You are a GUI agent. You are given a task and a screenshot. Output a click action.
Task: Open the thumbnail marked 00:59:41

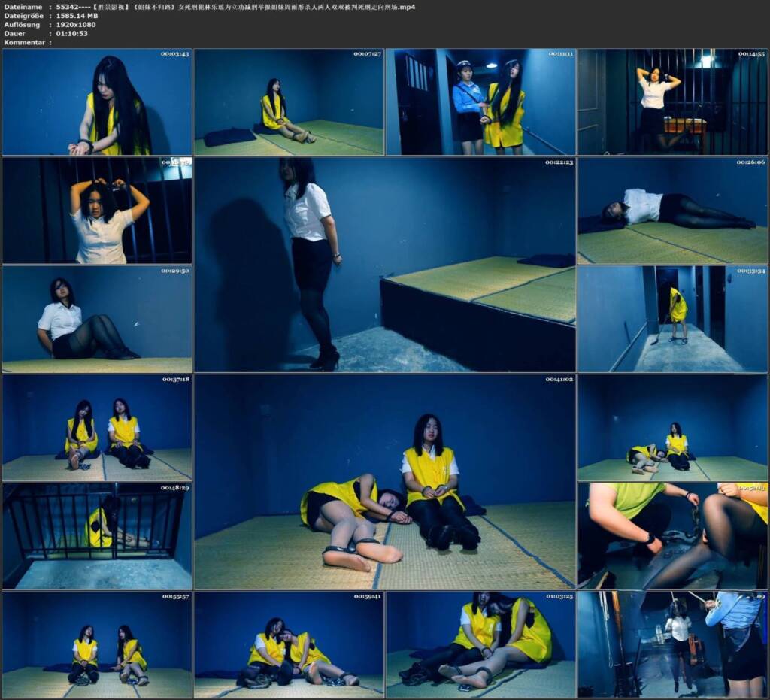click(x=289, y=644)
